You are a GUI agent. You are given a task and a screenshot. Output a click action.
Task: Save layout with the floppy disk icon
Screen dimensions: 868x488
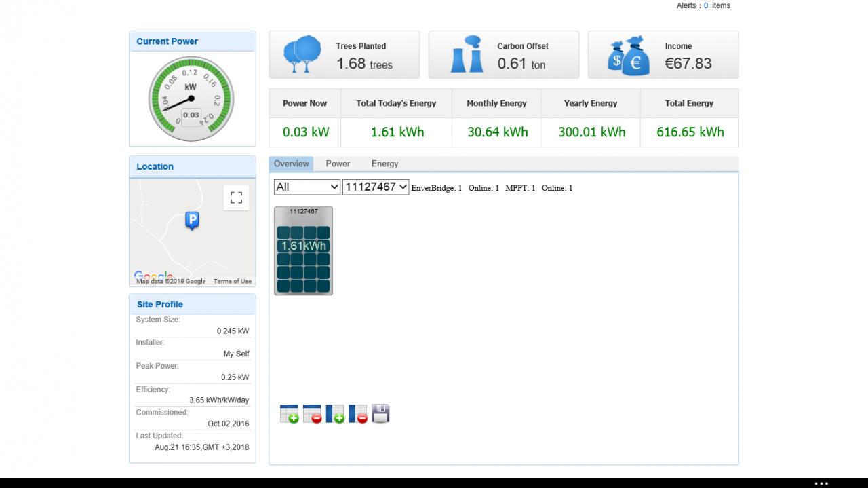point(381,413)
